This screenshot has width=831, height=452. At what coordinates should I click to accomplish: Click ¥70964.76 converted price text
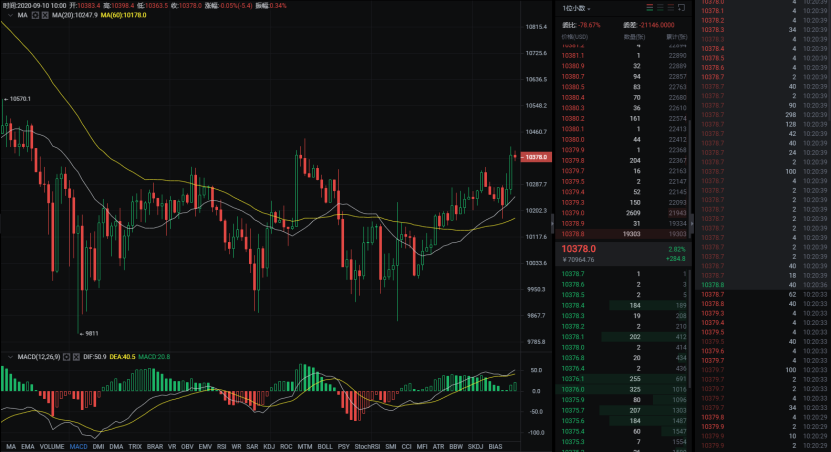[578, 260]
